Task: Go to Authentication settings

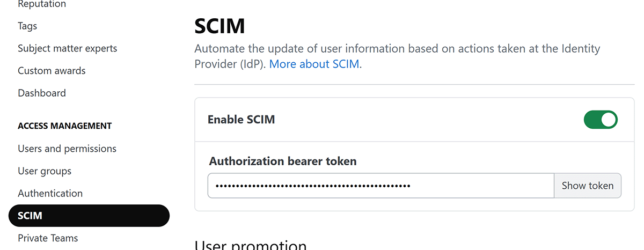Action: click(50, 193)
